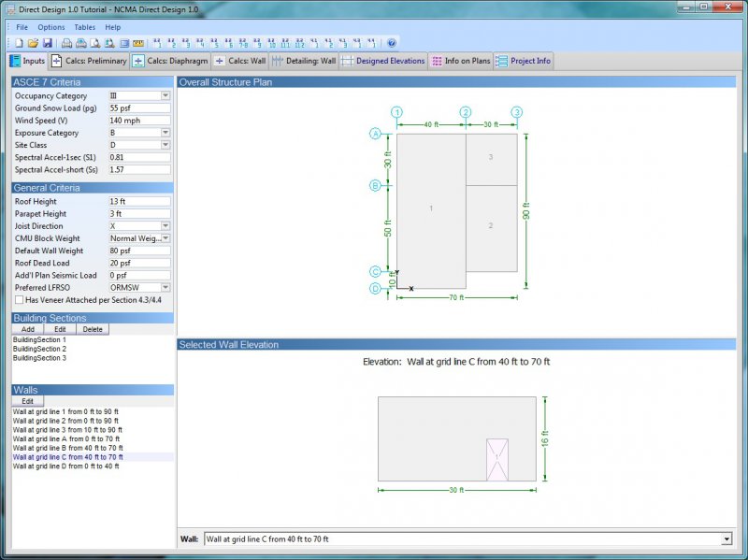The image size is (748, 560).
Task: Switch to the Designed Elevations tab
Action: (383, 61)
